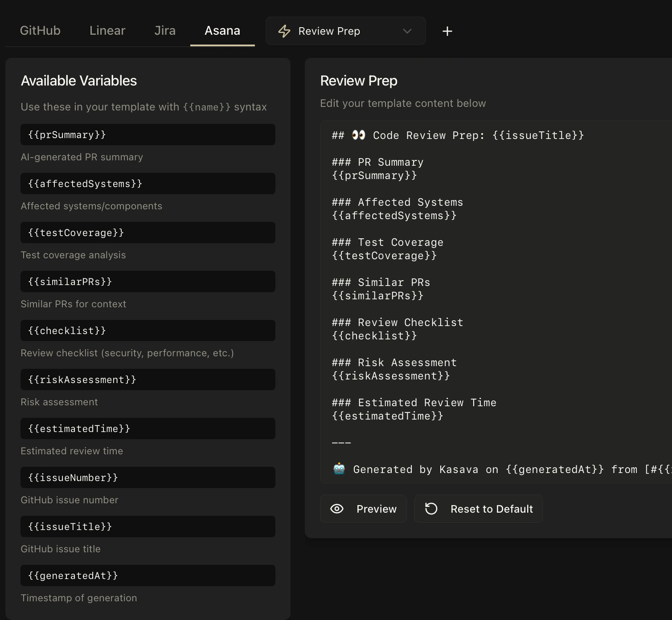The height and width of the screenshot is (620, 672).
Task: Click the eye icon in Preview button
Action: click(337, 509)
